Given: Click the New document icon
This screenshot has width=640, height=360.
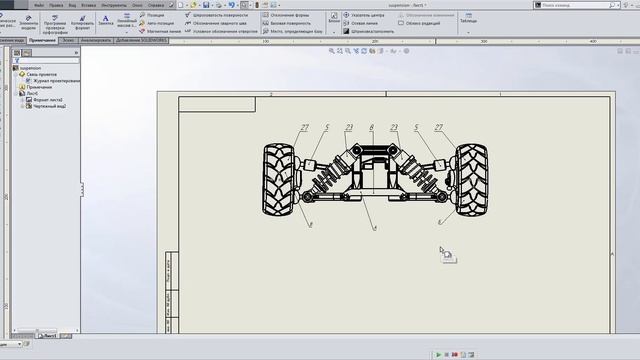Looking at the screenshot, I should pyautogui.click(x=181, y=5).
